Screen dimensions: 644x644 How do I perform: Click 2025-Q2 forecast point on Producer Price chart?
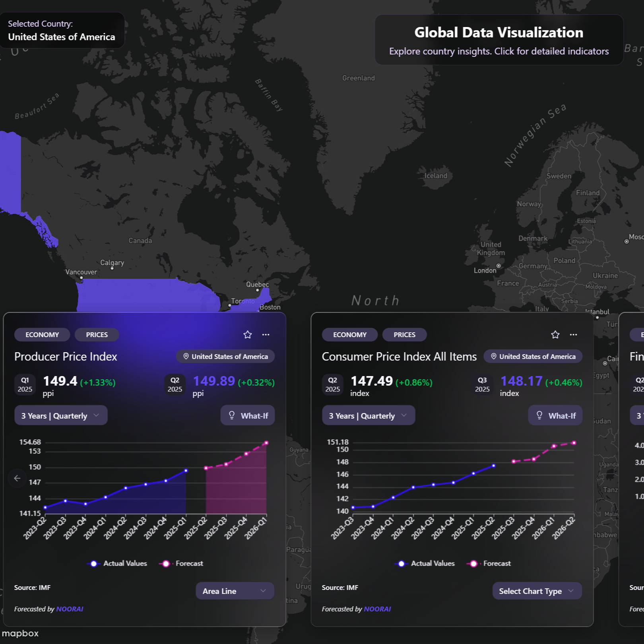coord(206,468)
